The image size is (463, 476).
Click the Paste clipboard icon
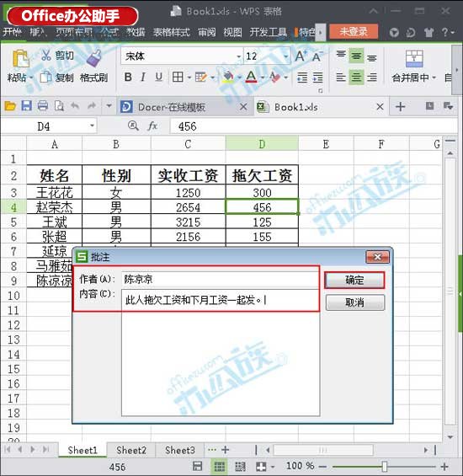pyautogui.click(x=20, y=58)
